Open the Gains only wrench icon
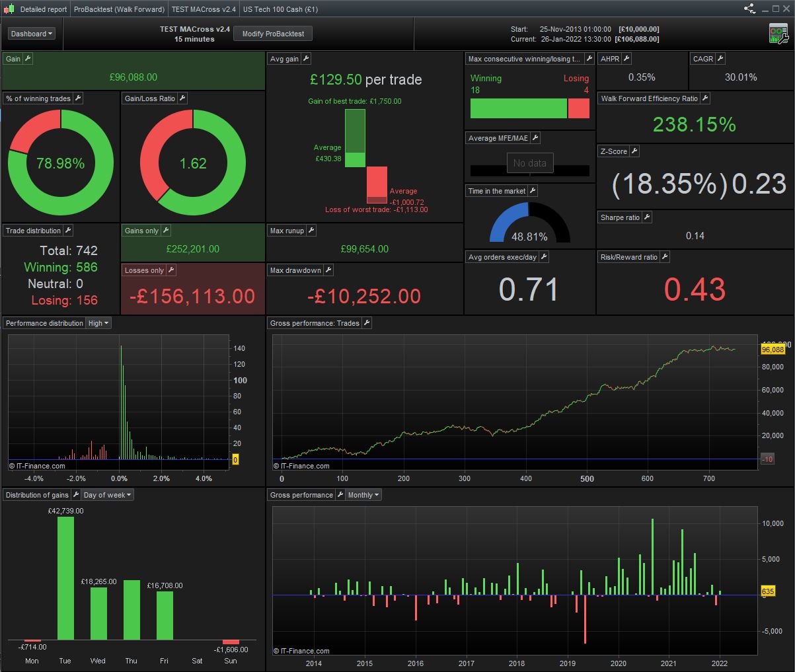 coord(166,231)
